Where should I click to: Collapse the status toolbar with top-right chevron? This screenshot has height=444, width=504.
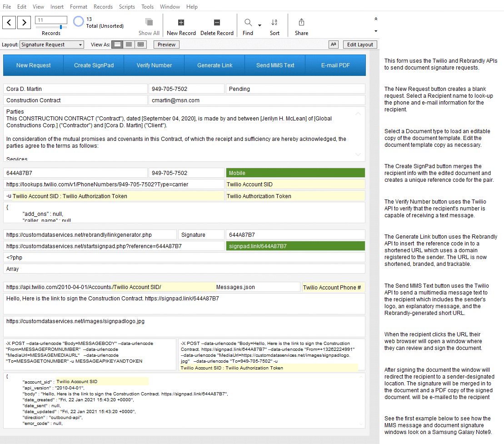pos(375,19)
